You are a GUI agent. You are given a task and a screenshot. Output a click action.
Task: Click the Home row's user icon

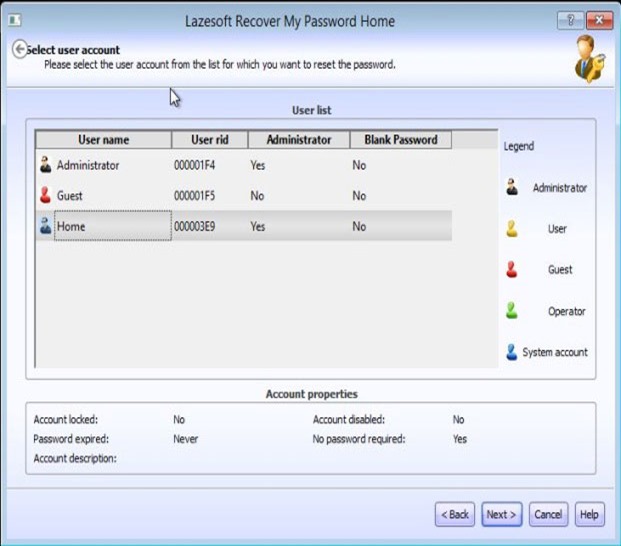[x=46, y=226]
